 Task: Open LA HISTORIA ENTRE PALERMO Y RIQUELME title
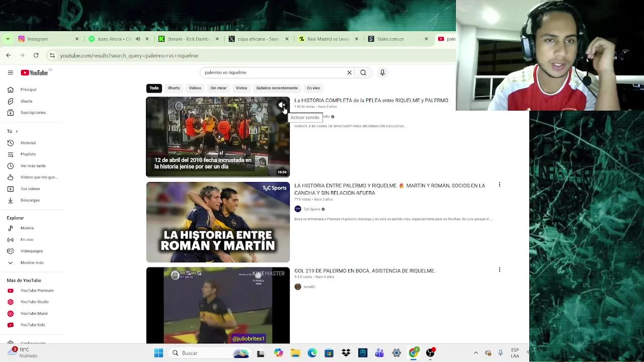pyautogui.click(x=390, y=189)
